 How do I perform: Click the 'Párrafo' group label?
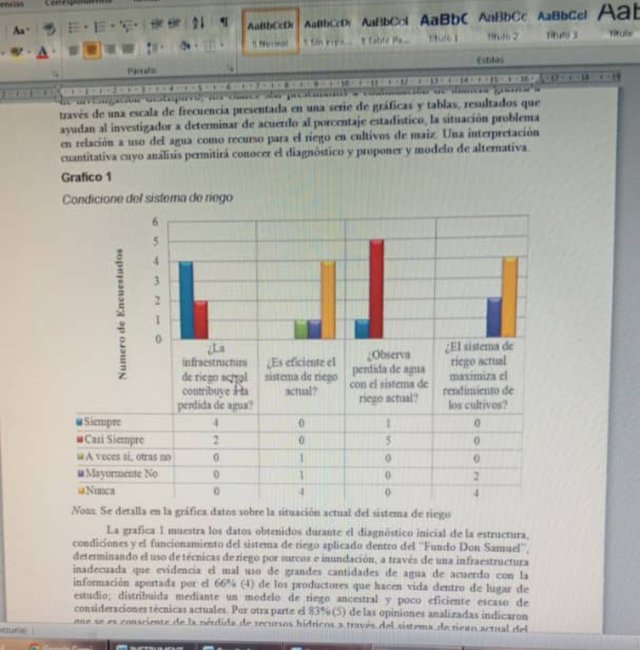tap(142, 70)
